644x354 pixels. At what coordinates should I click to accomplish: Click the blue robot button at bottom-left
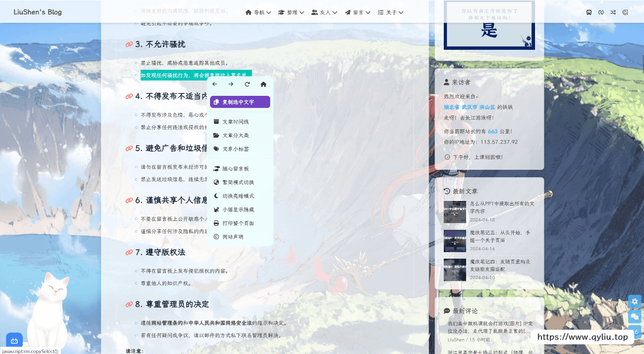(14, 341)
